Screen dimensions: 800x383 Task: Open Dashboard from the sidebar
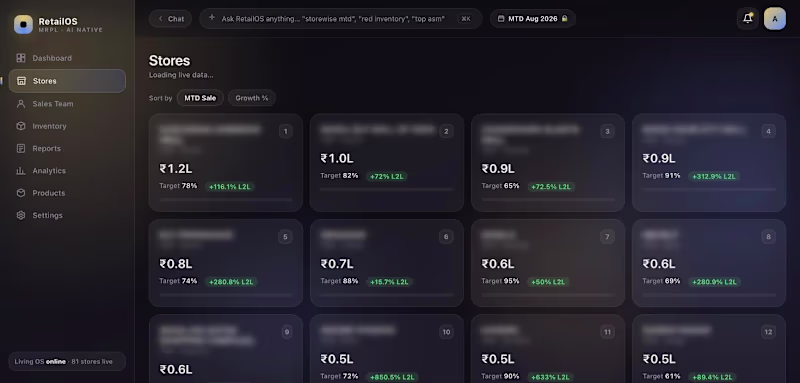coord(67,58)
